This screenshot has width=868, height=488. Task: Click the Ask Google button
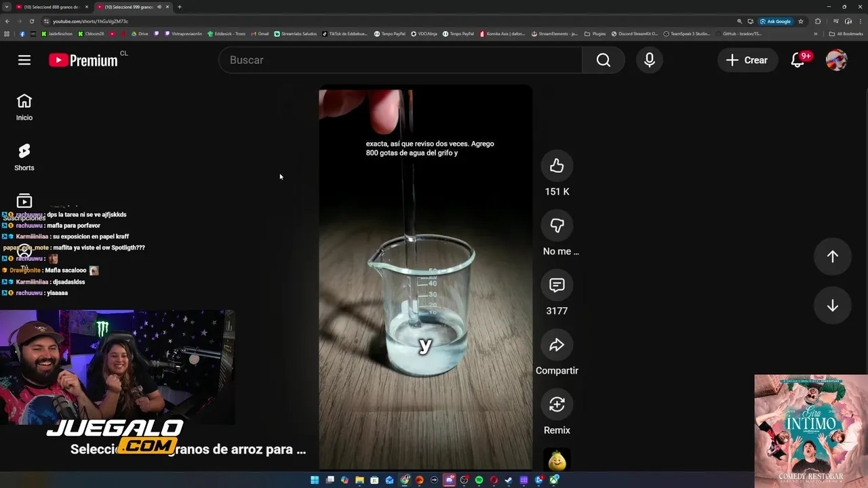coord(776,21)
